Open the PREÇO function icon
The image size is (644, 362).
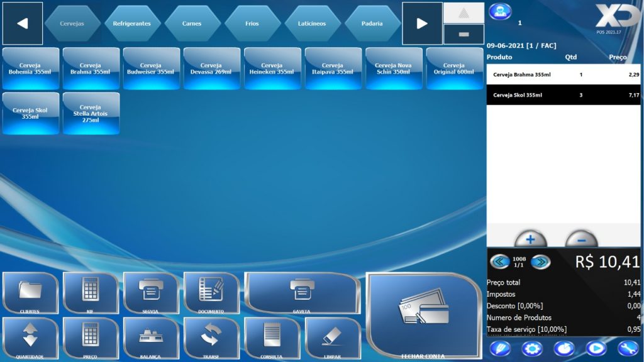click(x=90, y=339)
